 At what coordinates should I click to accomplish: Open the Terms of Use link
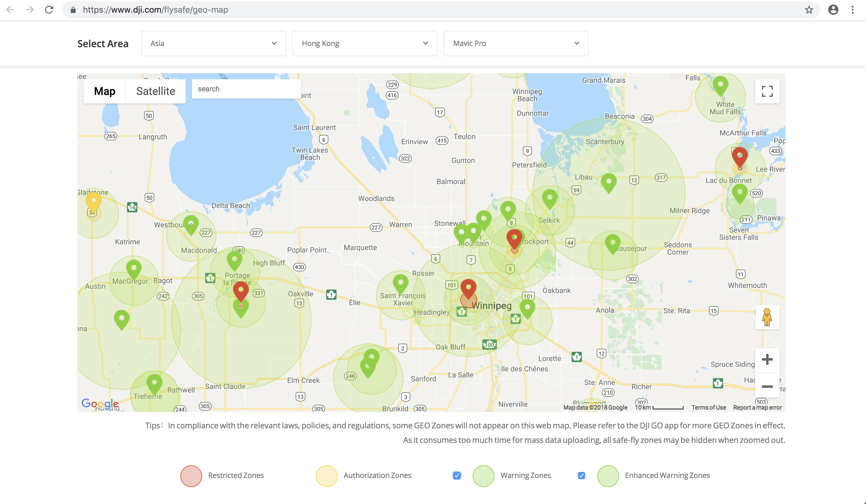click(x=709, y=407)
